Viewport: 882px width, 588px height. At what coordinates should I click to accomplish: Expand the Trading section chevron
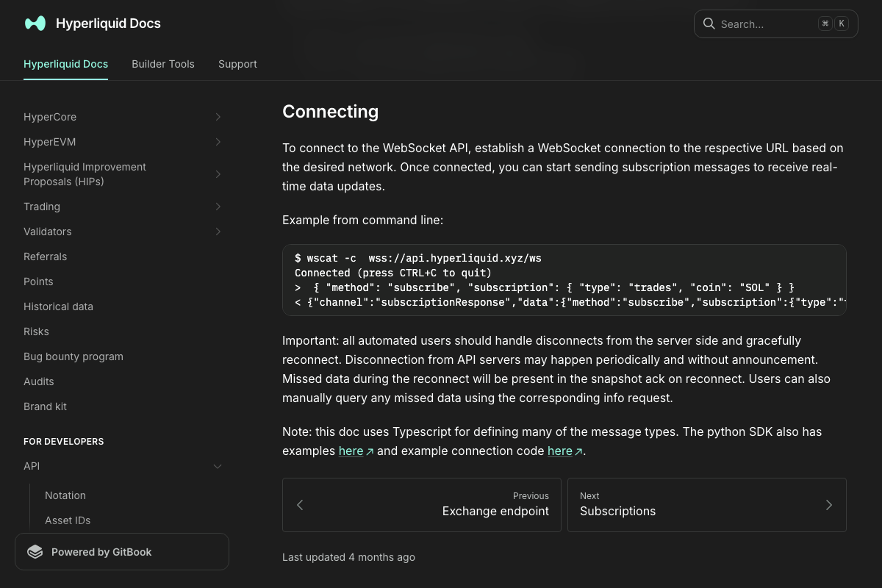coord(218,207)
